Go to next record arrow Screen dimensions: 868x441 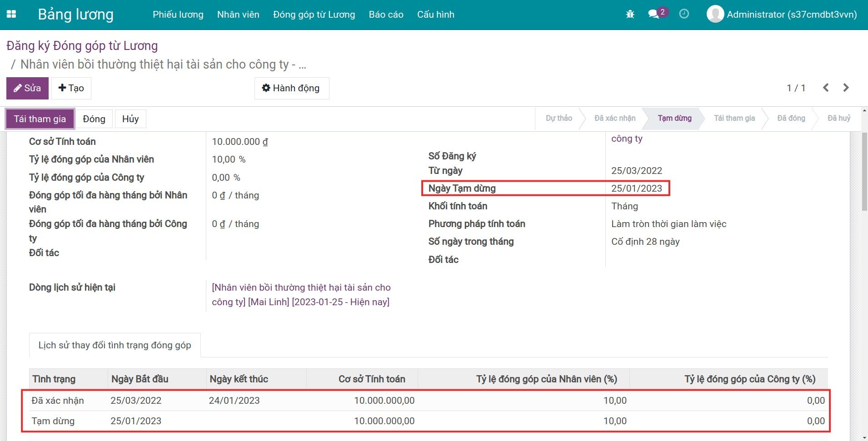[846, 88]
